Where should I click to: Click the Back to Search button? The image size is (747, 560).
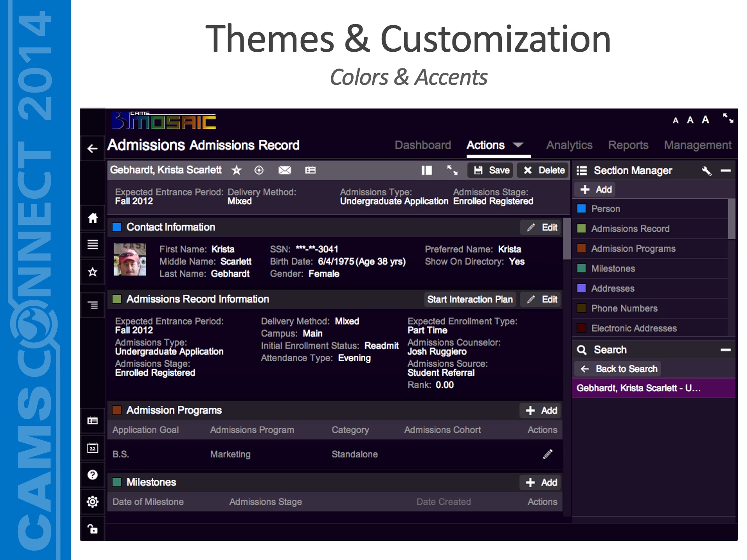pyautogui.click(x=619, y=369)
